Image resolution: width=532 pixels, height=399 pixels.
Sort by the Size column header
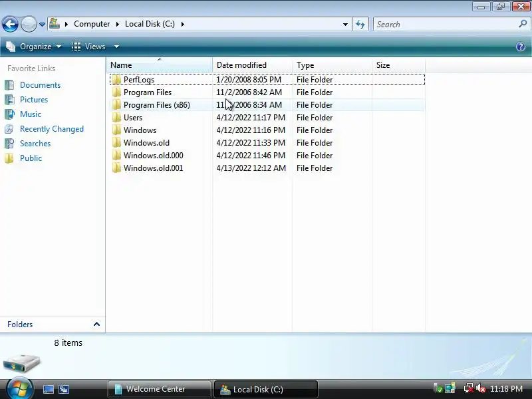[x=398, y=65]
